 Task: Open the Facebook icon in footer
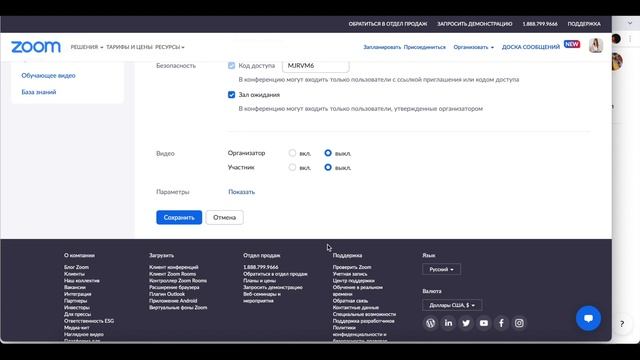[x=501, y=323]
